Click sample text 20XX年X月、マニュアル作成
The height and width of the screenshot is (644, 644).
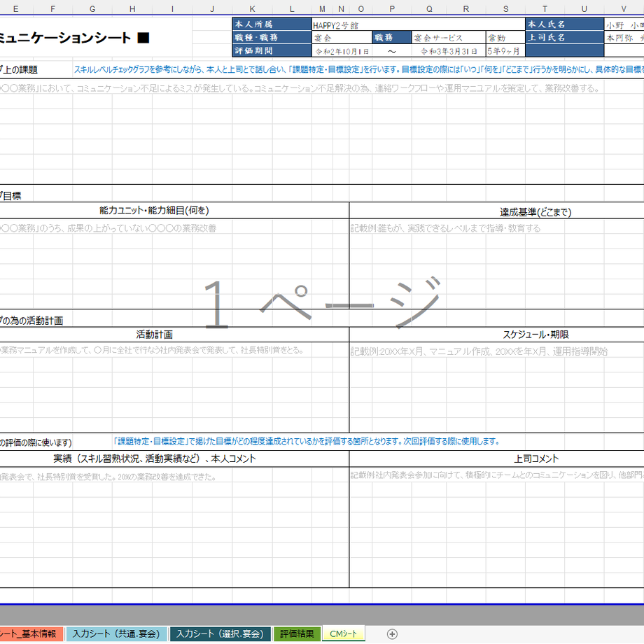pos(479,351)
